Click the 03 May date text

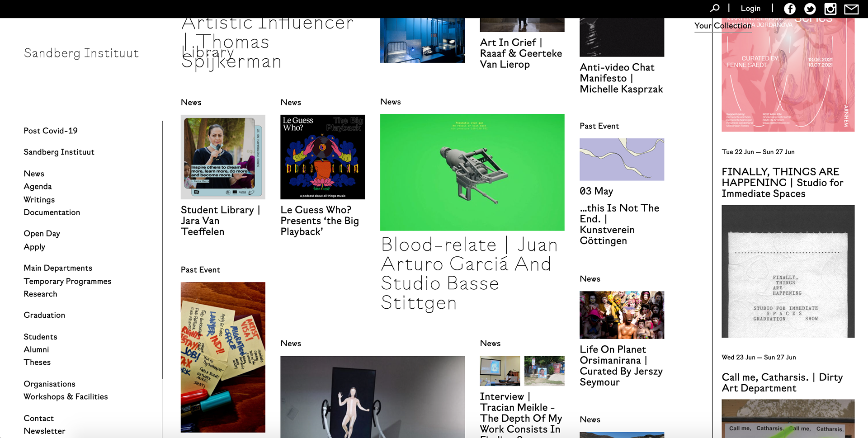coord(596,191)
